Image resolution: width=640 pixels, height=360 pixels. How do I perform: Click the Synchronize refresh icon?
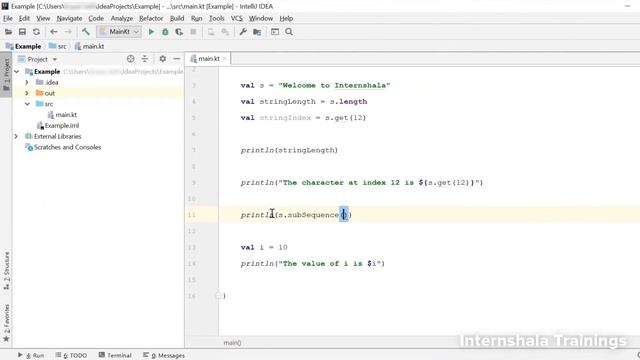pos(36,32)
